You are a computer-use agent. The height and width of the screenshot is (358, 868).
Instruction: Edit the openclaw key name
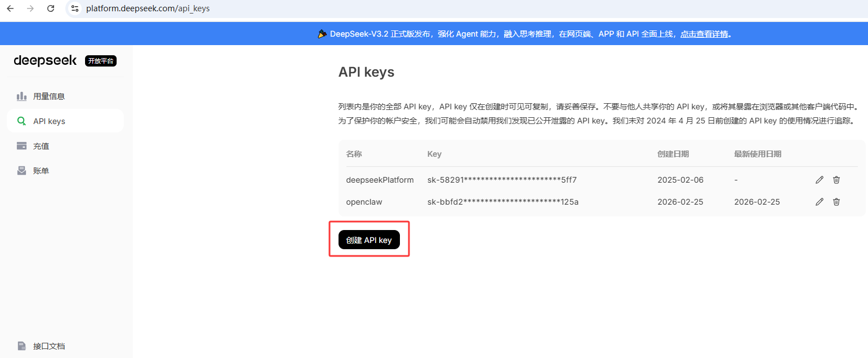(x=820, y=202)
